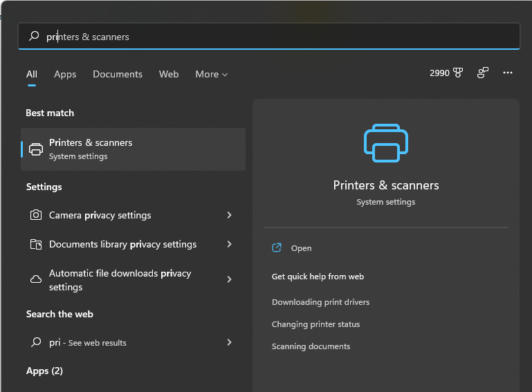
Task: Click the Open launch icon in preview pane
Action: pos(277,248)
